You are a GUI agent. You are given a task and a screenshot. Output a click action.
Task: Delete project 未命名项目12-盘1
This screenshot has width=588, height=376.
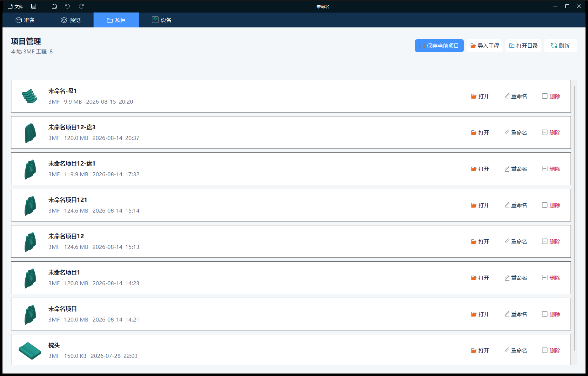click(551, 169)
